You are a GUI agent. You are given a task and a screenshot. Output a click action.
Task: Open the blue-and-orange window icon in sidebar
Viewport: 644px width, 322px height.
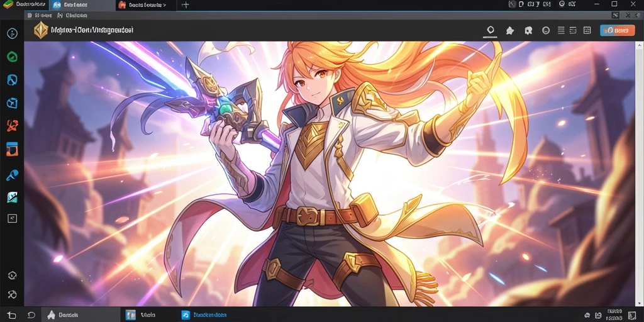pos(13,149)
